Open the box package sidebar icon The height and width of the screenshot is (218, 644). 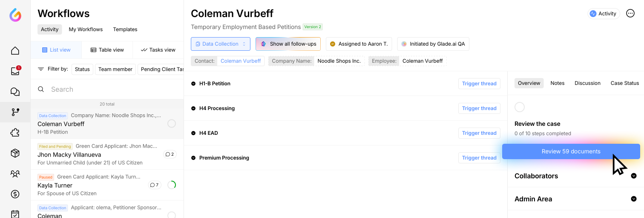click(x=15, y=153)
